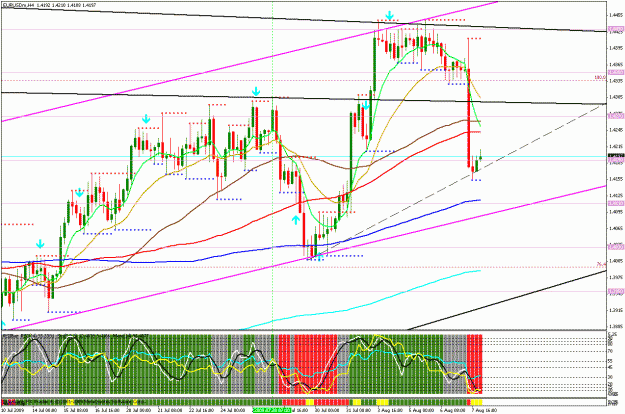625x414 pixels.
Task: Click the 1.4065 price scale label
Action: 616,228
